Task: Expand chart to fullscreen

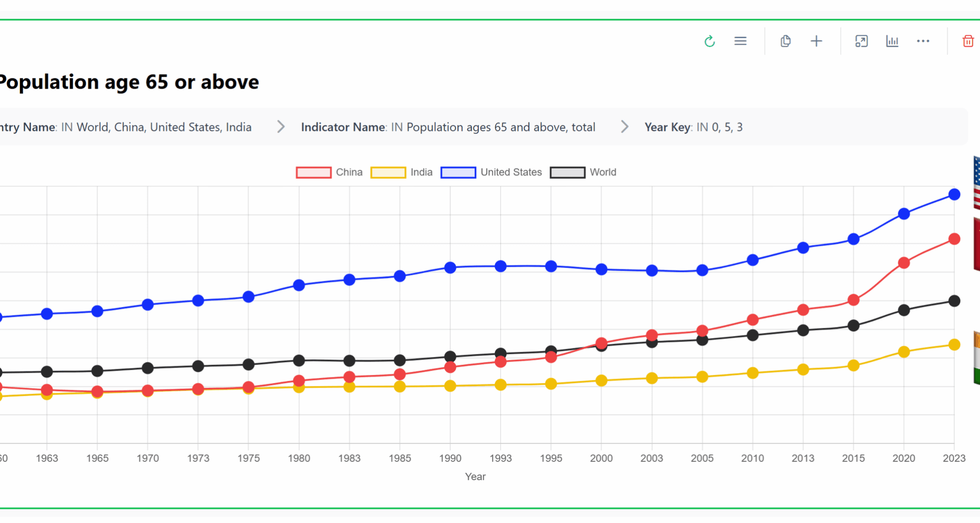Action: coord(861,41)
